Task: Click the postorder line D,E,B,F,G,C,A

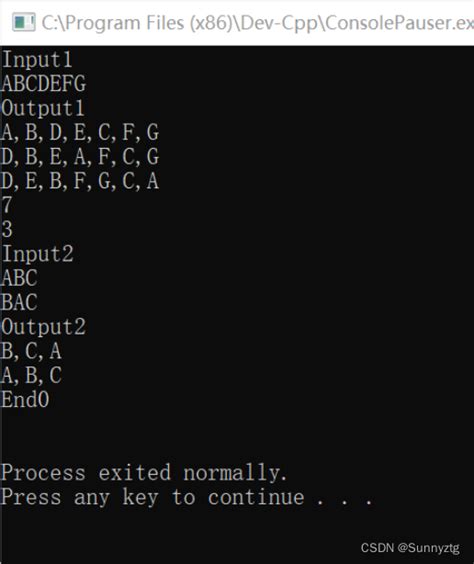Action: click(x=80, y=181)
